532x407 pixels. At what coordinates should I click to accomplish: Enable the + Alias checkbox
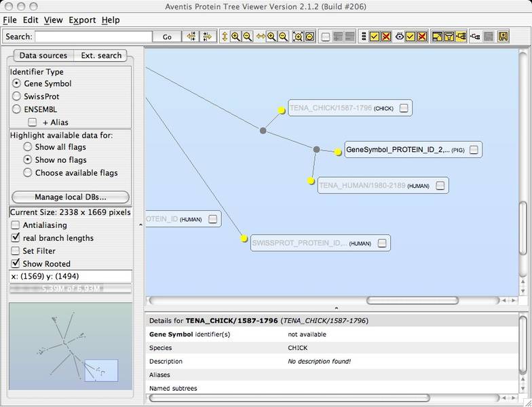[33, 122]
